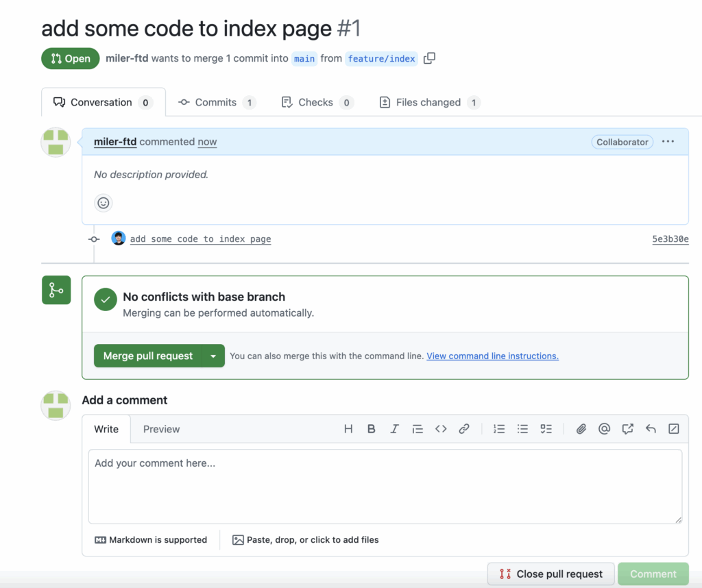The width and height of the screenshot is (702, 588).
Task: Apply italic formatting in comment toolbar
Action: 394,429
